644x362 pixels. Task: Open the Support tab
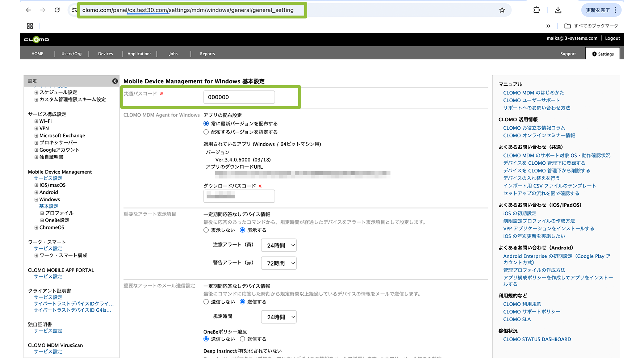click(568, 54)
